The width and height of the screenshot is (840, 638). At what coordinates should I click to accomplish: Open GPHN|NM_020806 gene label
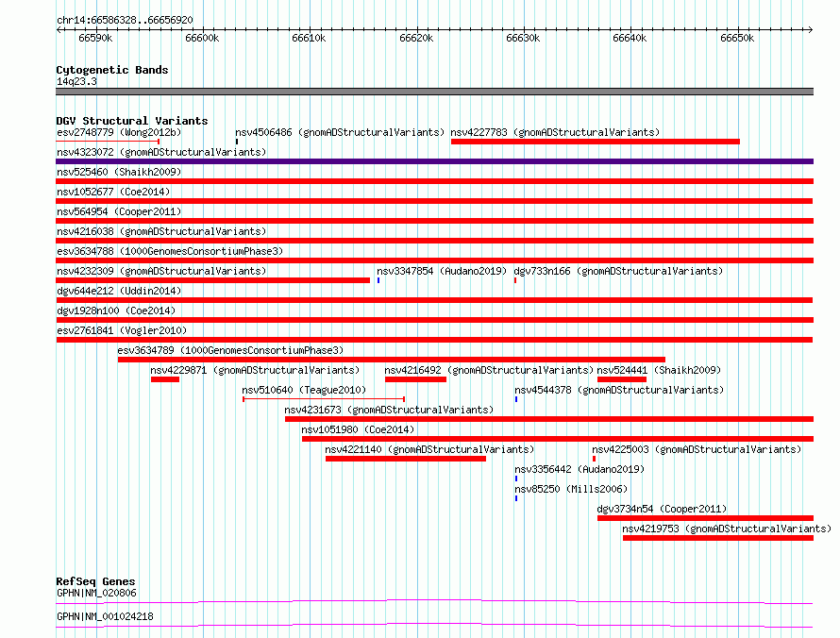point(96,593)
